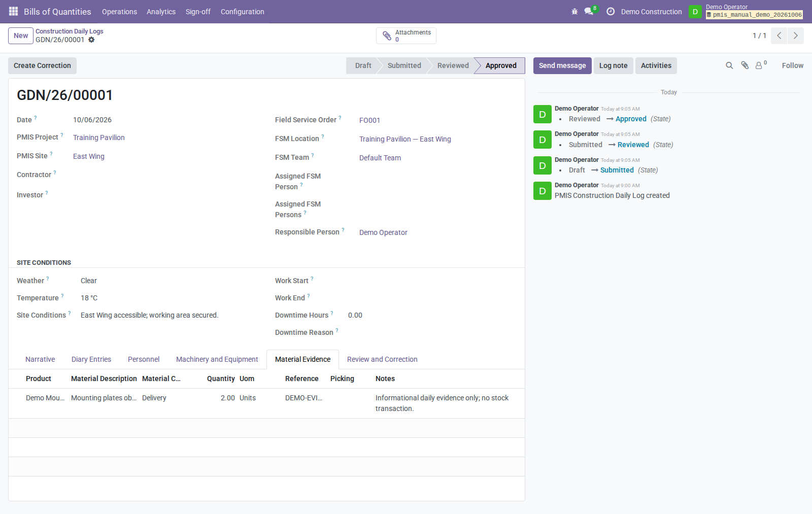
Task: Click Date field help question mark
Action: (x=36, y=118)
